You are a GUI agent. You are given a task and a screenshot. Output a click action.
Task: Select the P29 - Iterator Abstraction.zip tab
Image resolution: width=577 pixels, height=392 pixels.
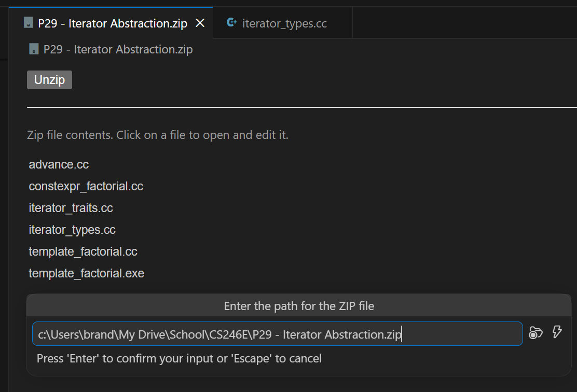(x=111, y=23)
